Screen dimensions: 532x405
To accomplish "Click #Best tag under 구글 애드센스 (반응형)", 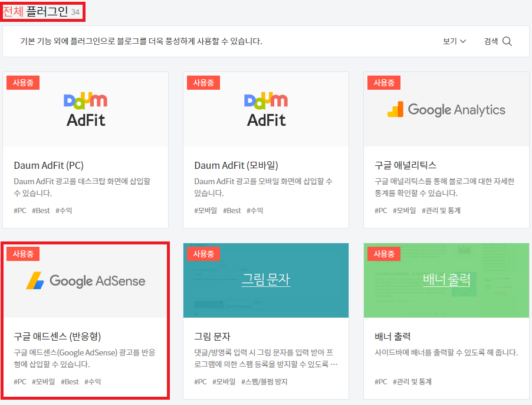I will click(x=70, y=381).
